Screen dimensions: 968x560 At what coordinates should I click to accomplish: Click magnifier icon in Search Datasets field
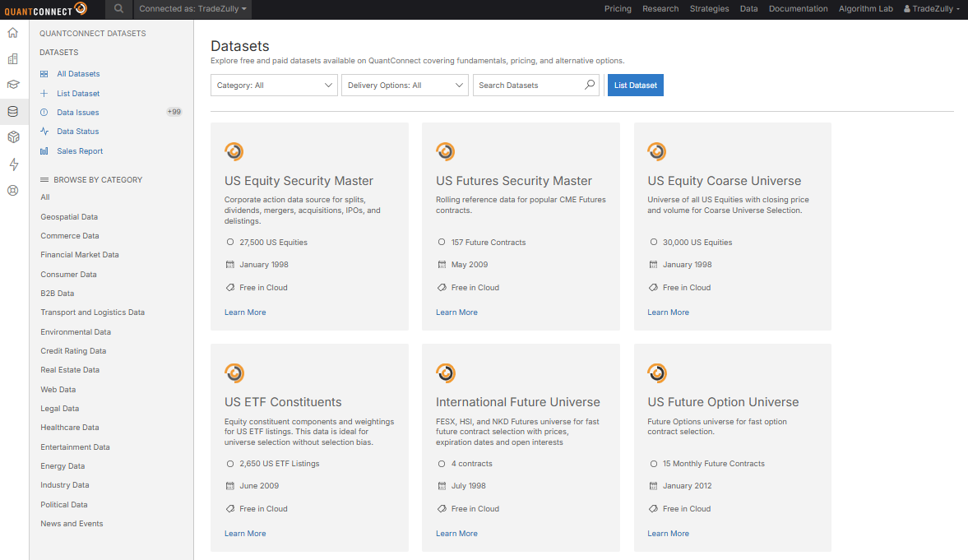pos(590,85)
